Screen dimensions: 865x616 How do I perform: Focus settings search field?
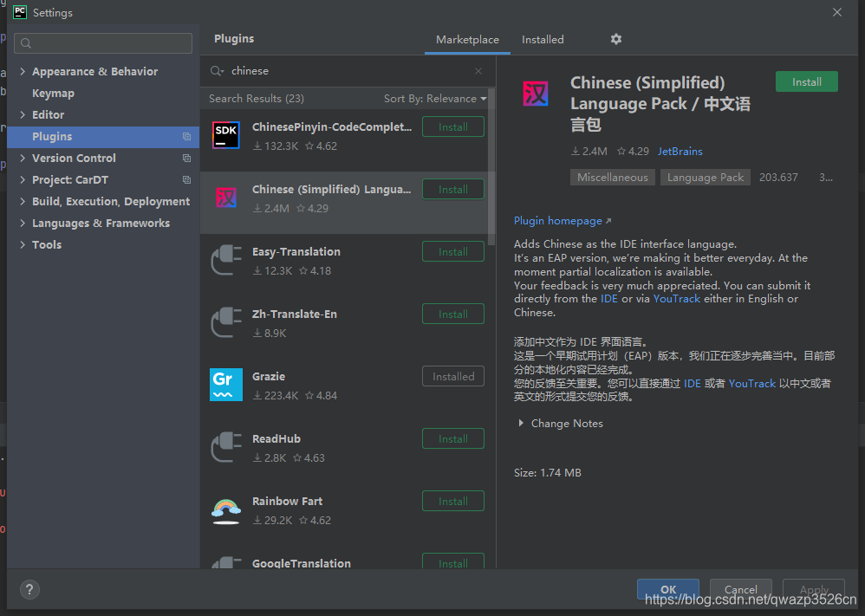(x=103, y=43)
